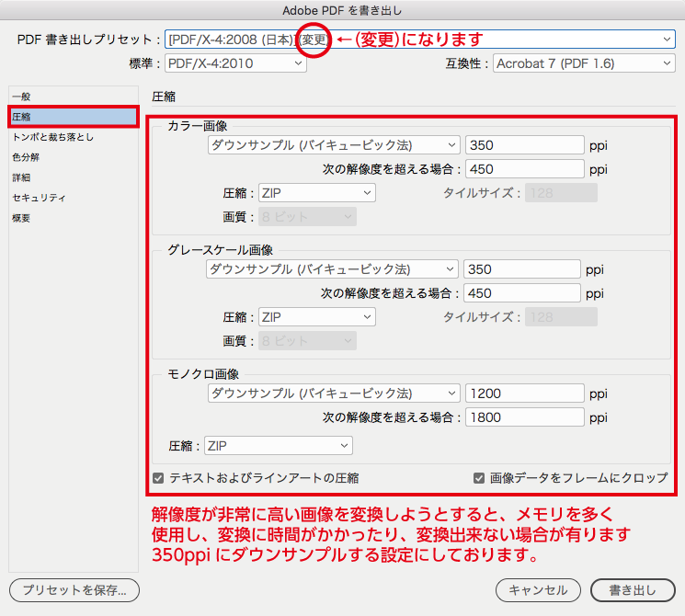Click カラー画像 350 ppi resolution field
Screen dimensions: 685x616
pyautogui.click(x=525, y=145)
